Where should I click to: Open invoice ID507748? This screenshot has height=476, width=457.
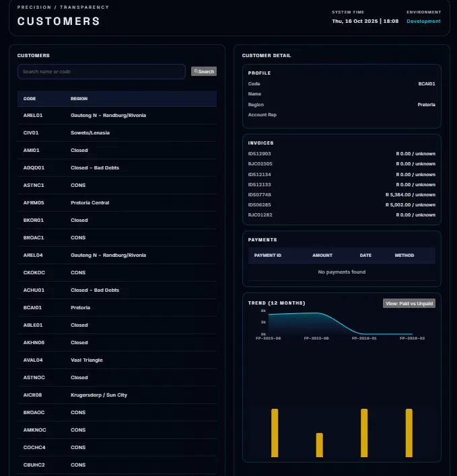pos(341,194)
